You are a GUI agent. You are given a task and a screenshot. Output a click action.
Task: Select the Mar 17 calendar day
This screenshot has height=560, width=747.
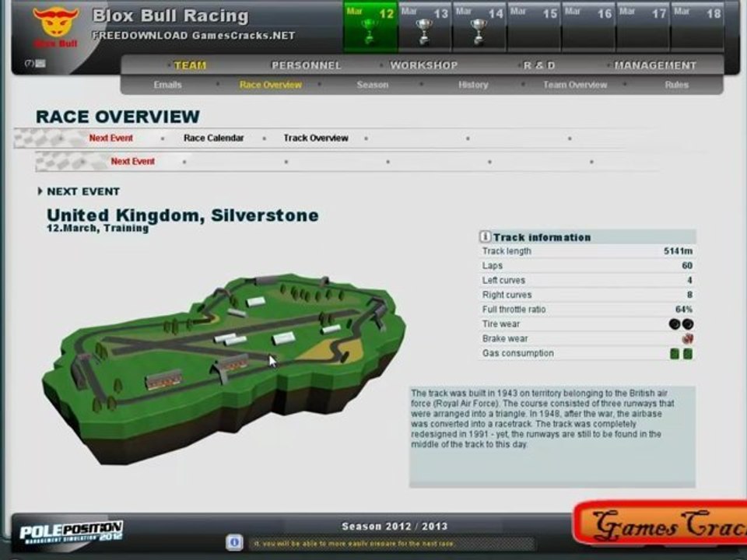pos(643,26)
